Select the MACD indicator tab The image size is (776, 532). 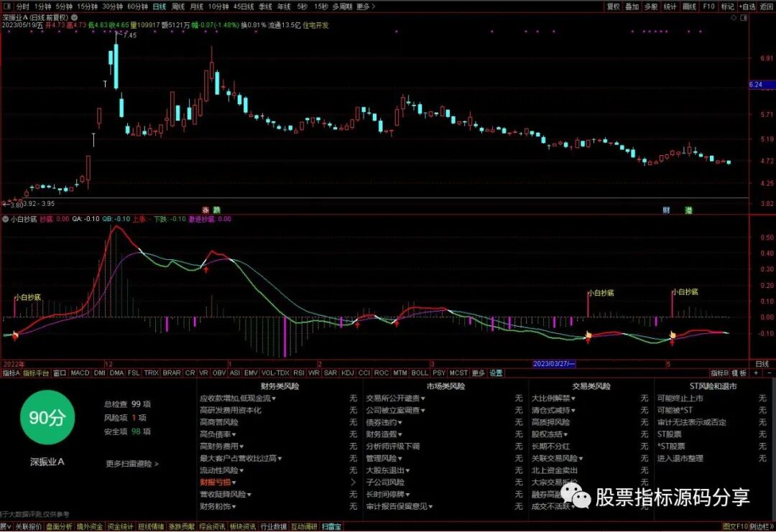pos(80,373)
